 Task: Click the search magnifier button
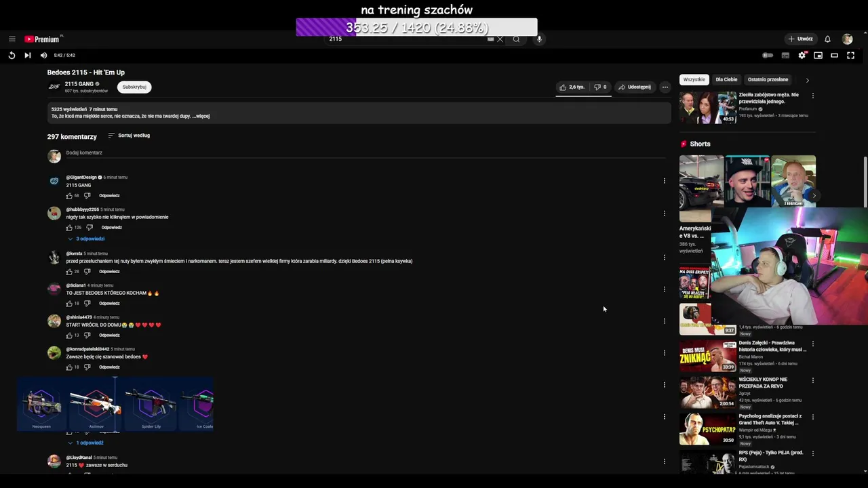click(516, 39)
